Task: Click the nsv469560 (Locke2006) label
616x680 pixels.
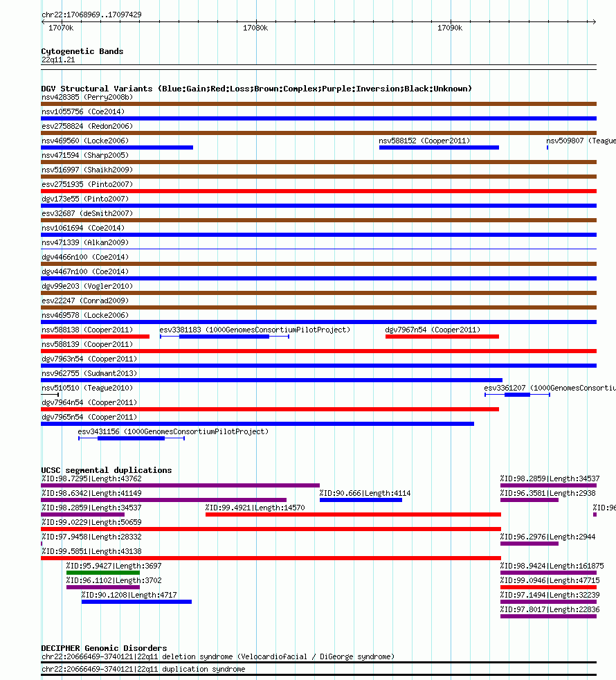Action: pos(85,141)
